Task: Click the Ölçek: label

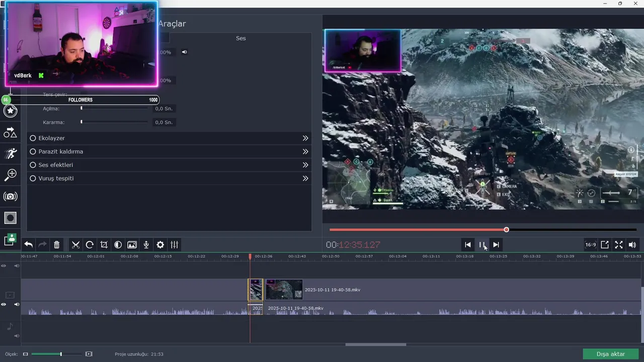Action: click(12, 354)
